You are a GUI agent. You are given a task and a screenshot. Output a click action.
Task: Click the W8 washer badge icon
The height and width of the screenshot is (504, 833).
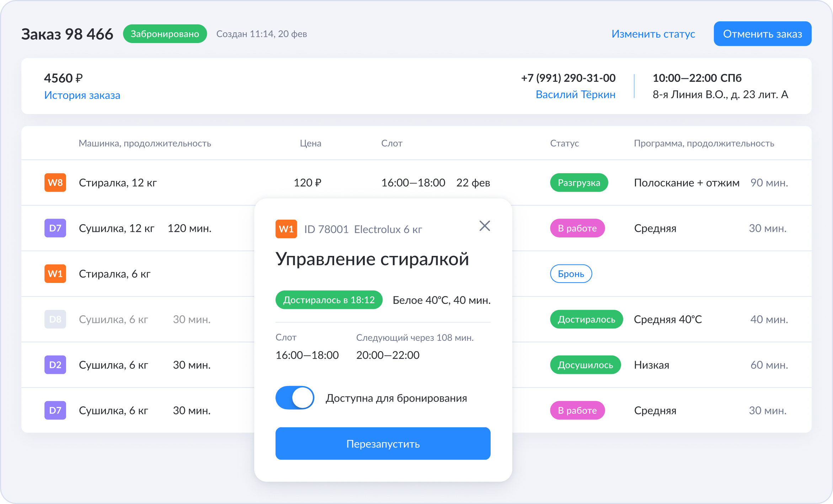tap(55, 183)
